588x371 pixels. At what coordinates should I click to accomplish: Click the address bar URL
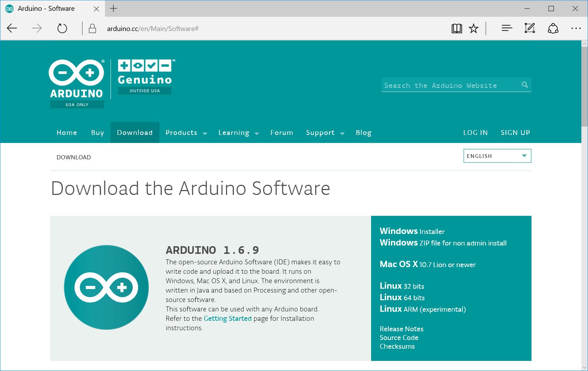click(153, 29)
